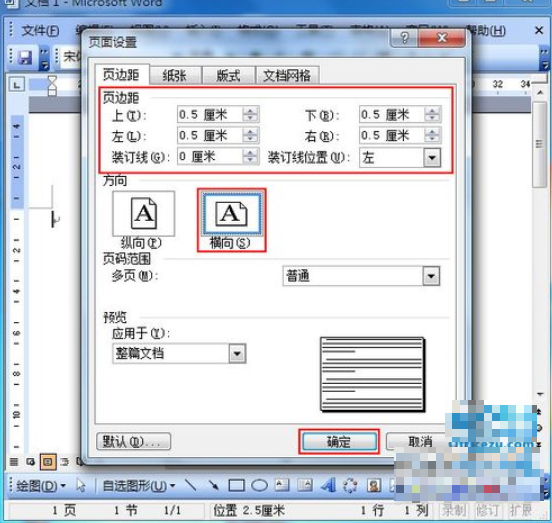Click the 默认 (Default) button

click(133, 441)
